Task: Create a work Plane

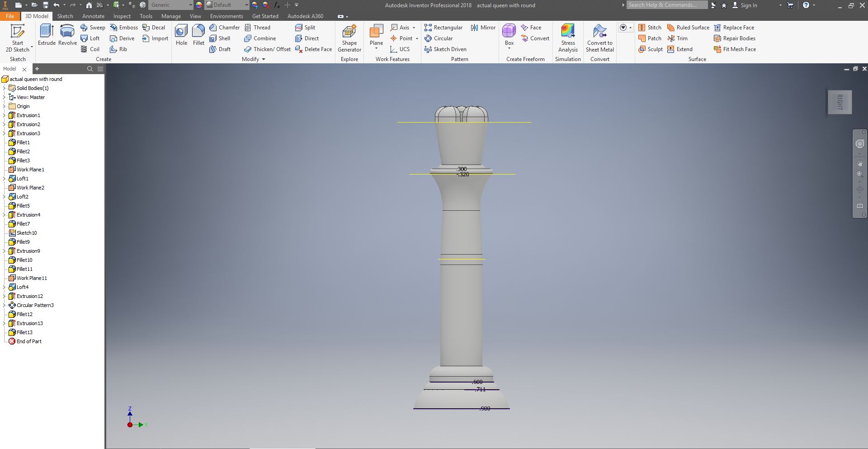Action: click(376, 35)
